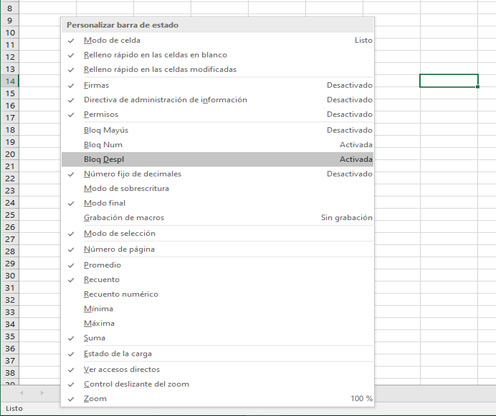Toggle Número de página
Image resolution: width=496 pixels, height=416 pixels.
pyautogui.click(x=218, y=249)
